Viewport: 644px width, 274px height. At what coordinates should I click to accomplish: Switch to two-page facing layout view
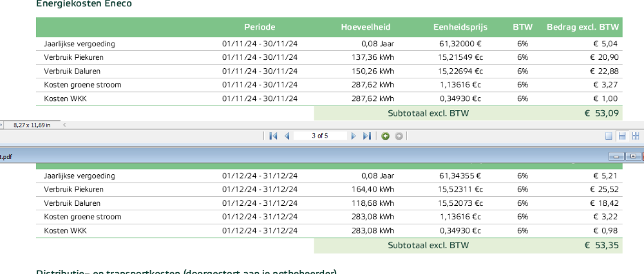[x=636, y=136]
